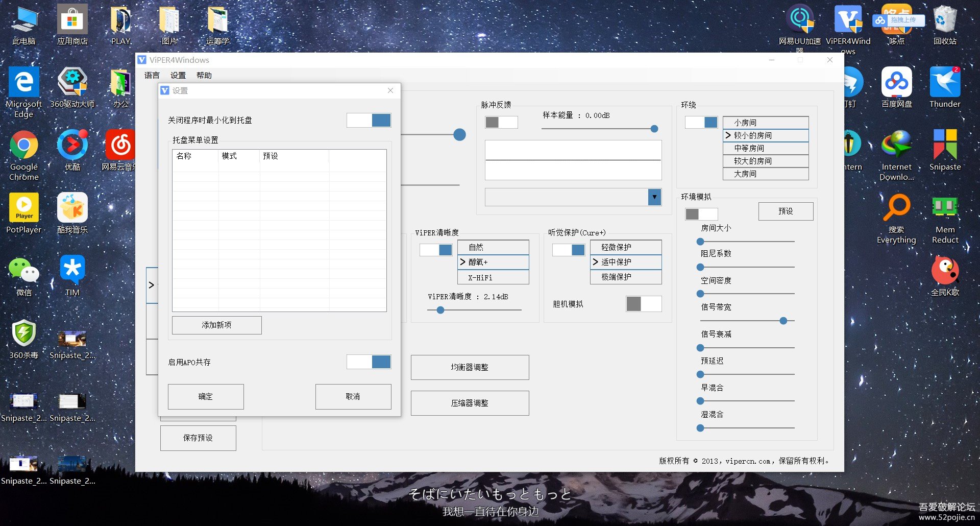Screen dimensions: 980x526
Task: Click the 环境模拟 预设 button
Action: pyautogui.click(x=786, y=211)
